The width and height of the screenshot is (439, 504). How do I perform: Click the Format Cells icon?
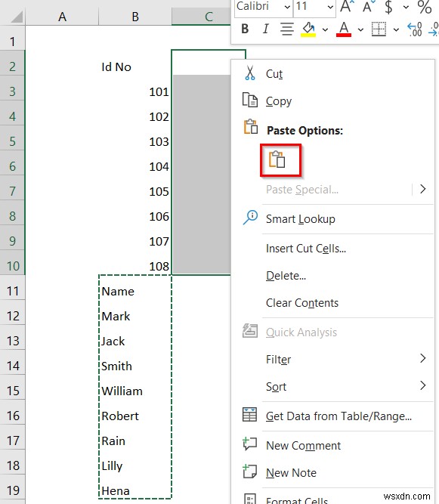click(250, 499)
